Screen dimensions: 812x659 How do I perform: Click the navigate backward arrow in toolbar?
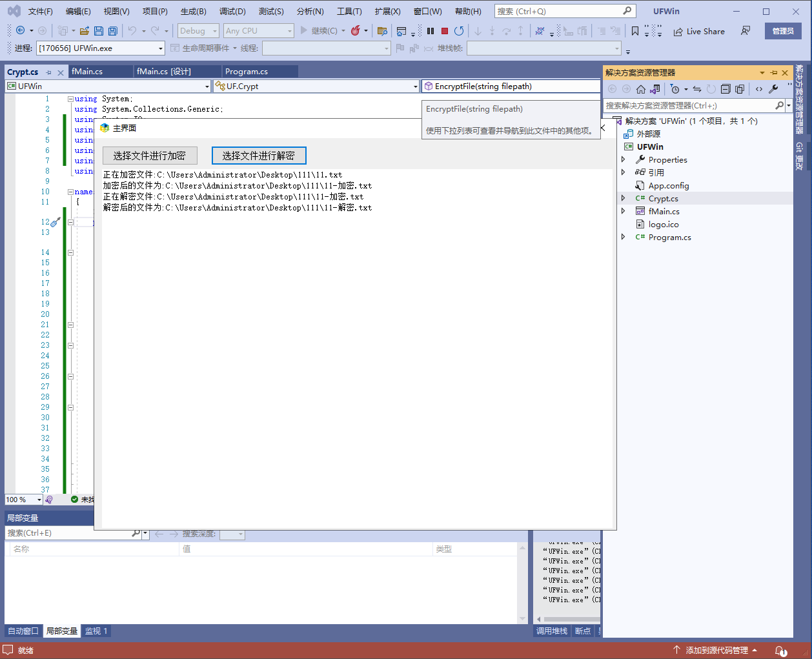(x=21, y=30)
